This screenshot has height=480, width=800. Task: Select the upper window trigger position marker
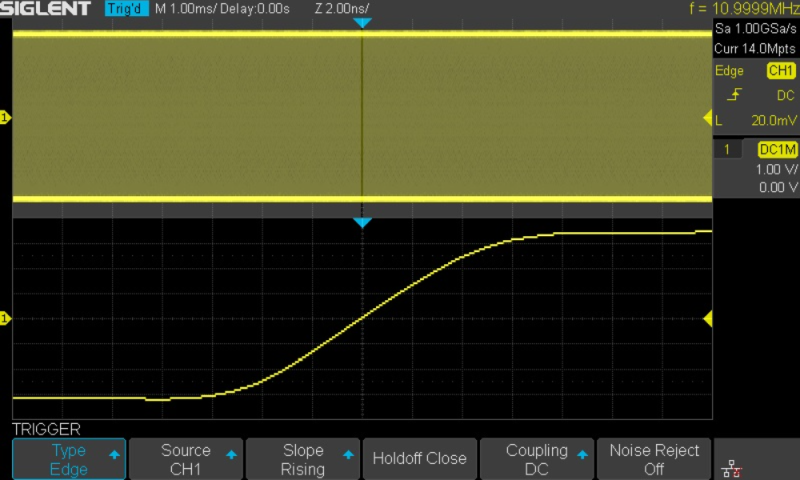(362, 23)
